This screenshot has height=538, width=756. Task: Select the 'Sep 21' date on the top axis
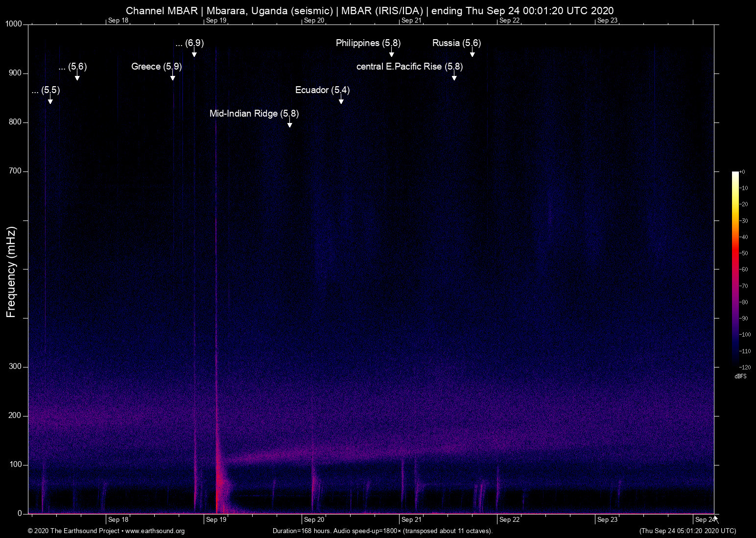tap(411, 20)
